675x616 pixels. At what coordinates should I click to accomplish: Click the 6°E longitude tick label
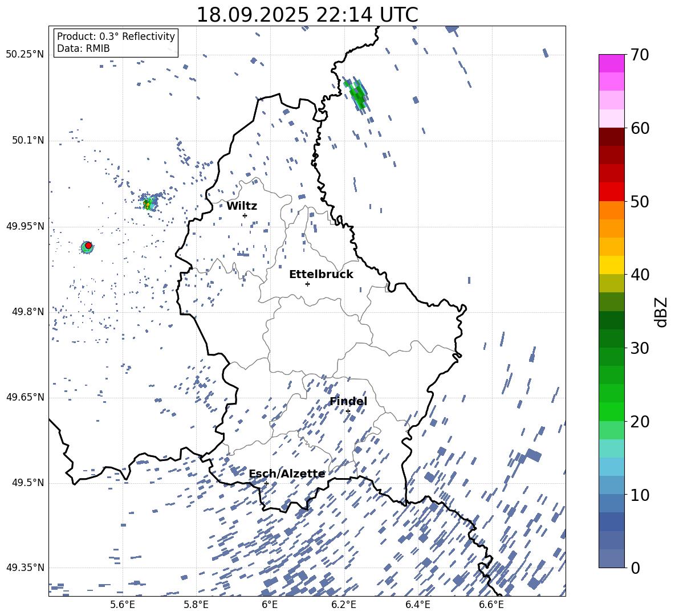click(270, 604)
